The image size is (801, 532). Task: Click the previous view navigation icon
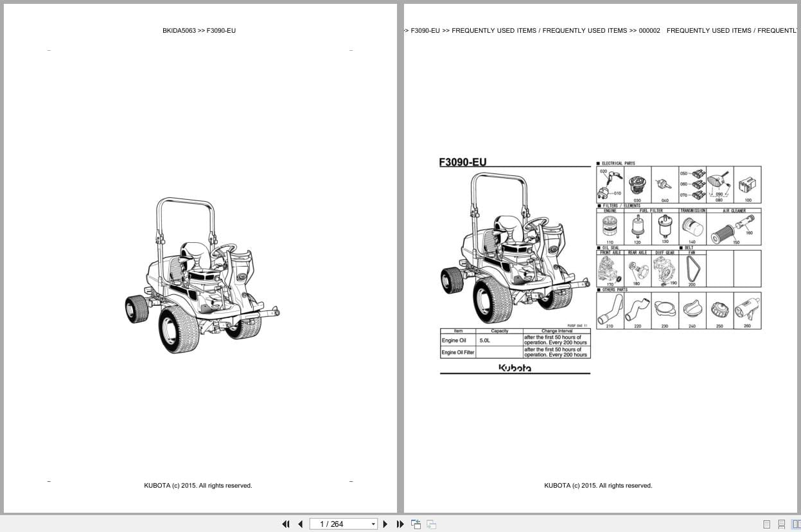coord(416,524)
